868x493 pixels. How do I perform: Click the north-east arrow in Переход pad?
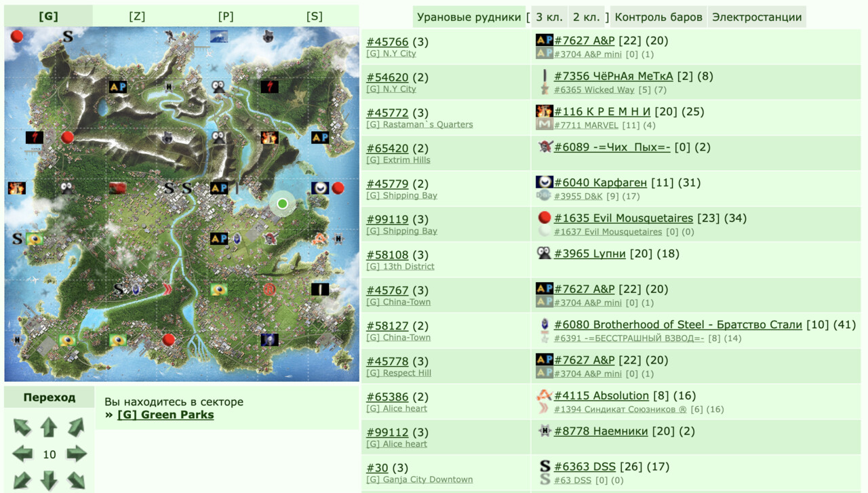coord(76,427)
